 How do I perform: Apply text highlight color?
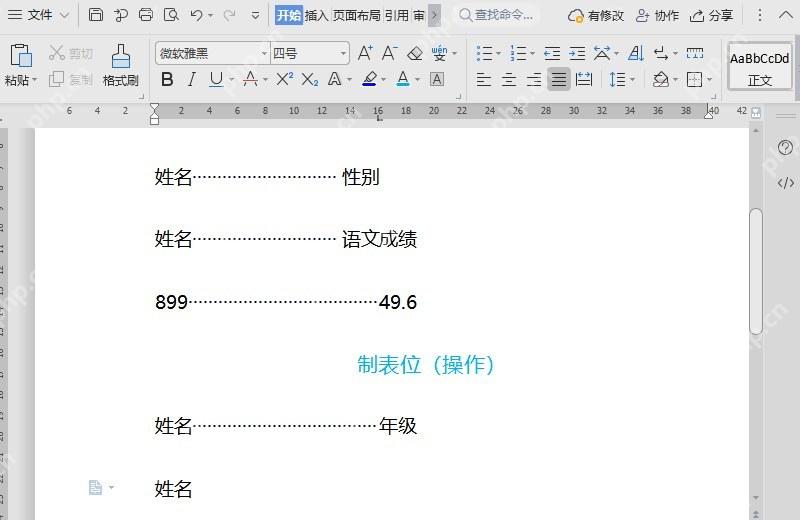pyautogui.click(x=369, y=79)
